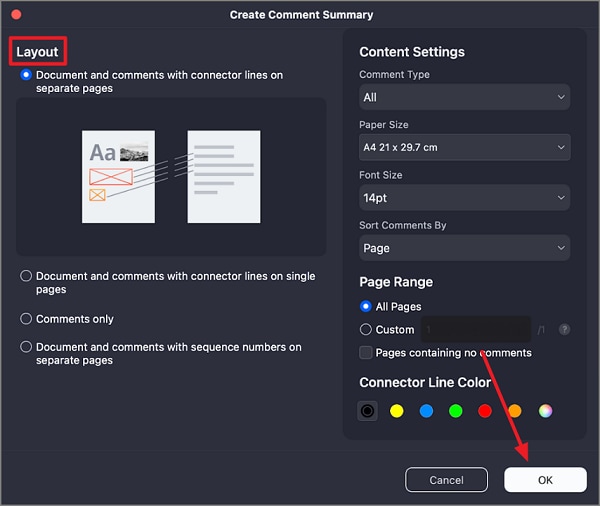Expand the Sort Comments By dropdown
Image resolution: width=600 pixels, height=506 pixels.
[464, 248]
